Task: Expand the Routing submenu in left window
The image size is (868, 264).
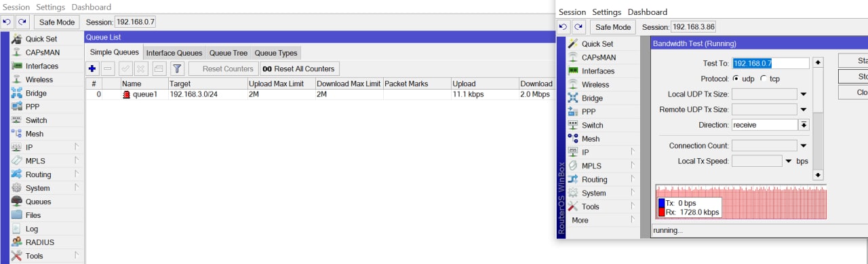Action: coord(77,174)
